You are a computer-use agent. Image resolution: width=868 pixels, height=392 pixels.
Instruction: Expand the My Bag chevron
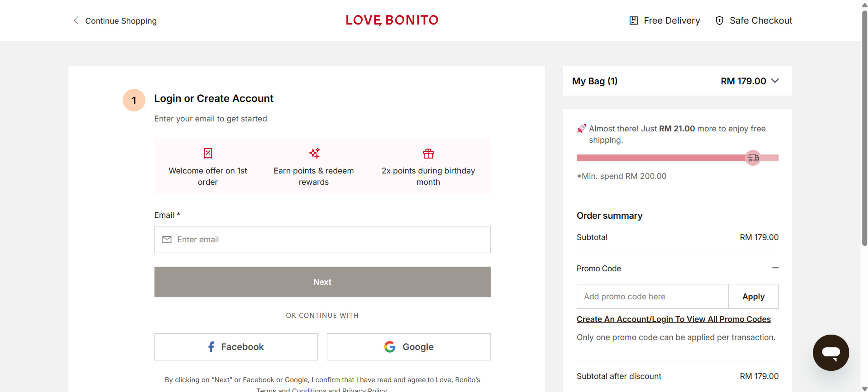[x=775, y=81]
